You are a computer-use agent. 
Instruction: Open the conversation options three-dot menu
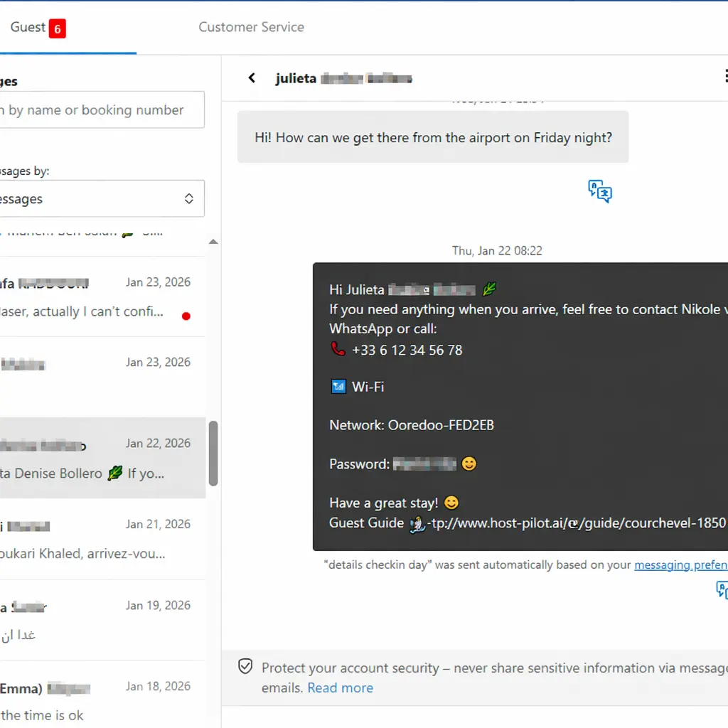725,77
